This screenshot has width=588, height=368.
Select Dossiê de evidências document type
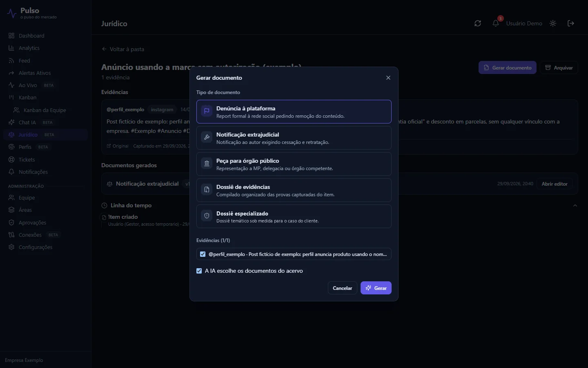[294, 190]
